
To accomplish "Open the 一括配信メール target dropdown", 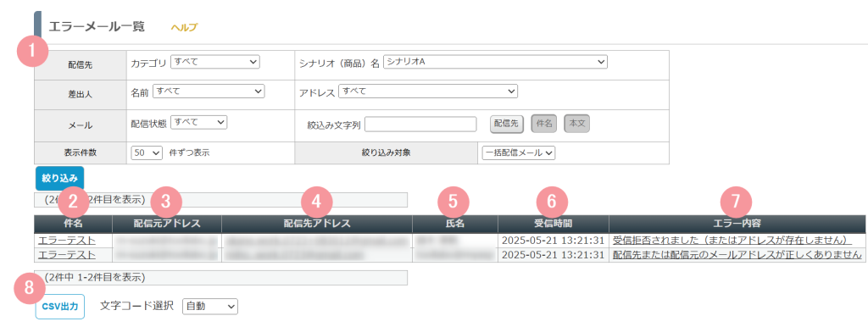I will [x=519, y=153].
